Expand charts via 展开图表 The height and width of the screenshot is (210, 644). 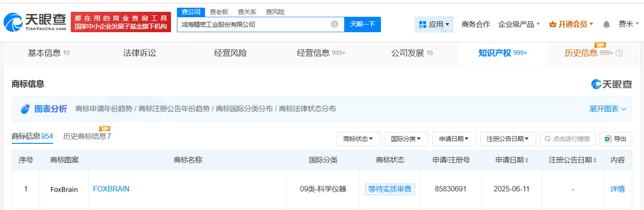(608, 109)
